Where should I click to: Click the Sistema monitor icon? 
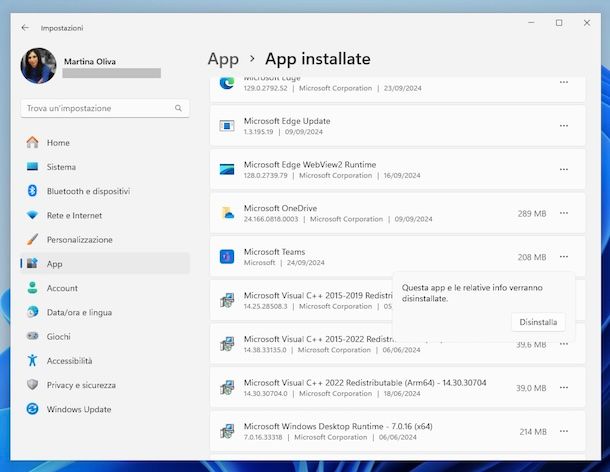(x=33, y=167)
